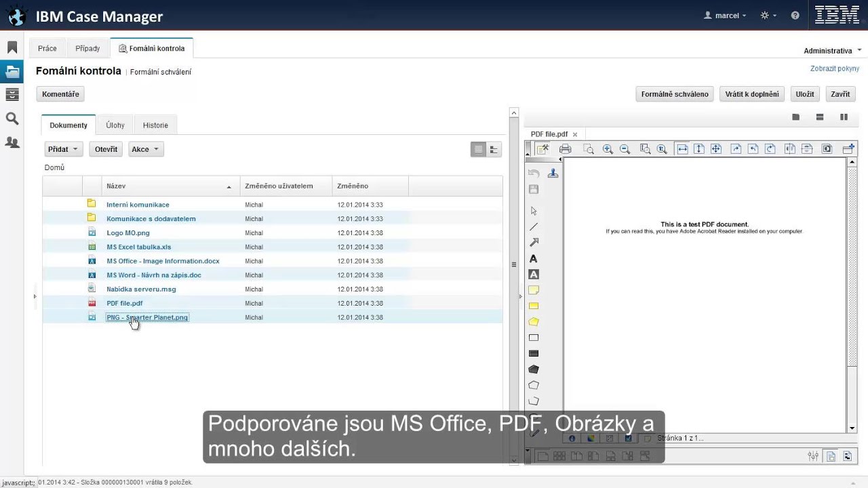Switch to the Případy tab

pos(87,48)
